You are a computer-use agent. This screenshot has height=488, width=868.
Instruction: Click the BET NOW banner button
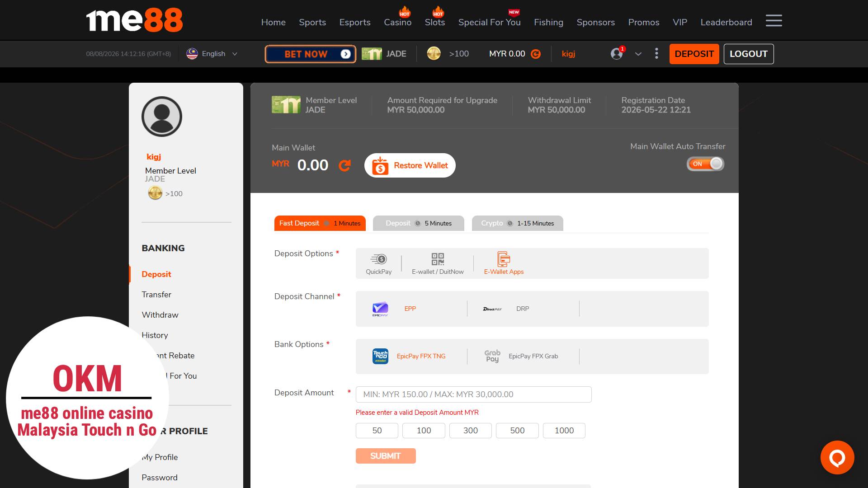(310, 54)
